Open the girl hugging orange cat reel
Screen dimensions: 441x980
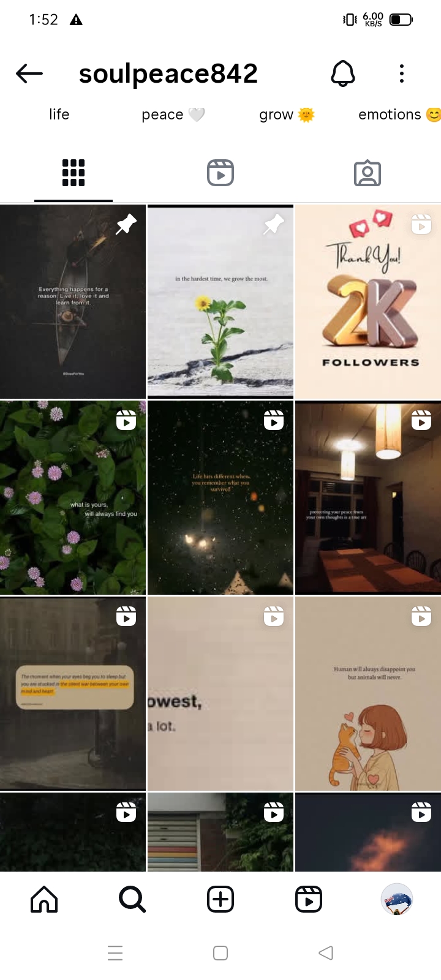click(x=368, y=694)
